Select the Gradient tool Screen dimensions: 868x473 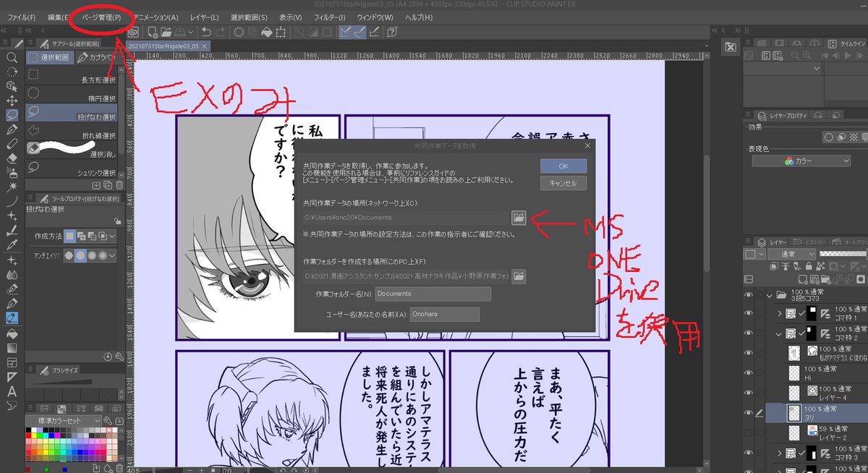pyautogui.click(x=12, y=348)
